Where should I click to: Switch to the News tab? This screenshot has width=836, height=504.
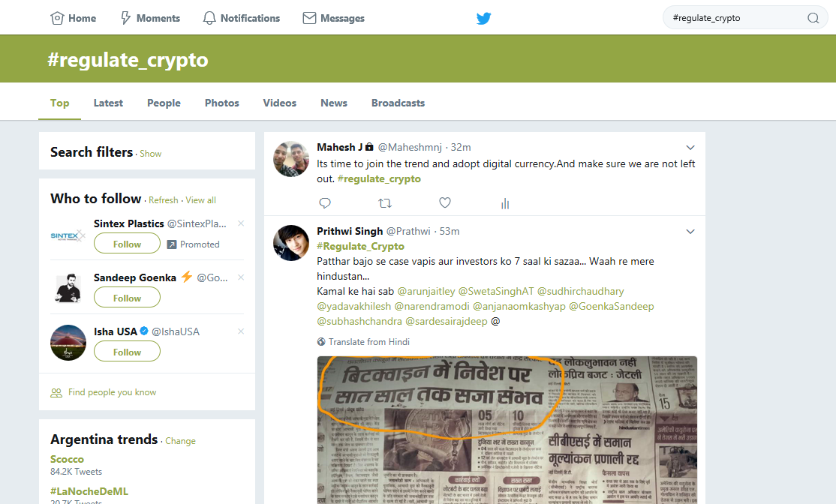[x=334, y=103]
